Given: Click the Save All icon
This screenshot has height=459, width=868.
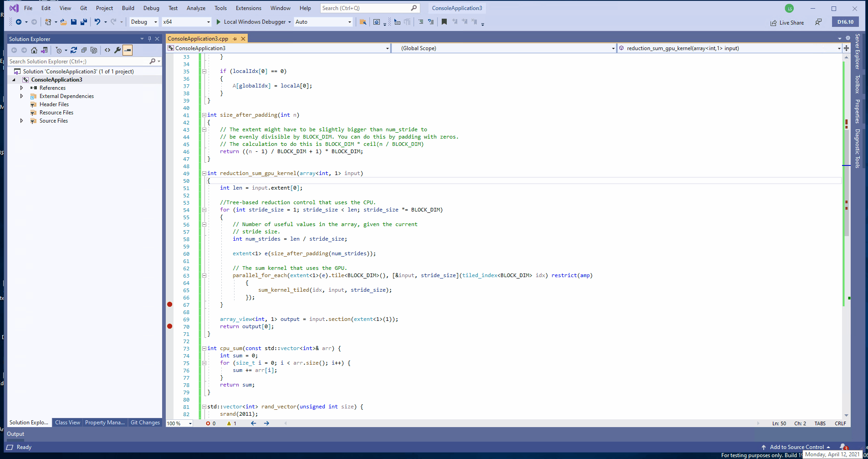Looking at the screenshot, I should pos(83,21).
